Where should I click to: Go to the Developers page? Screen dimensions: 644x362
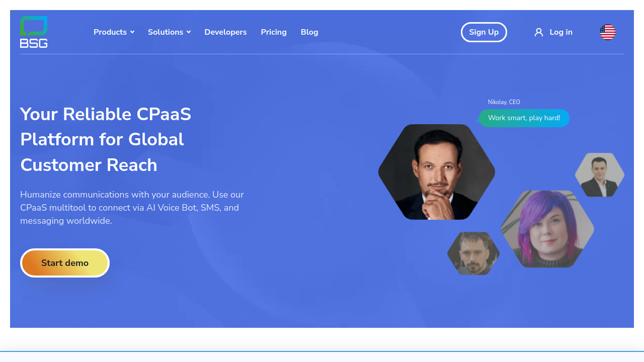225,32
